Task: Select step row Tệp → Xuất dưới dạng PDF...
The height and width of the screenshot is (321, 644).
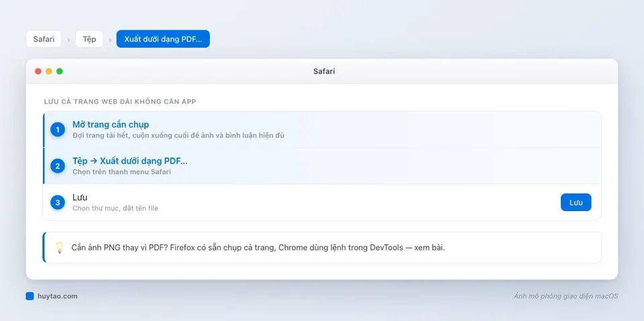Action: click(x=322, y=166)
